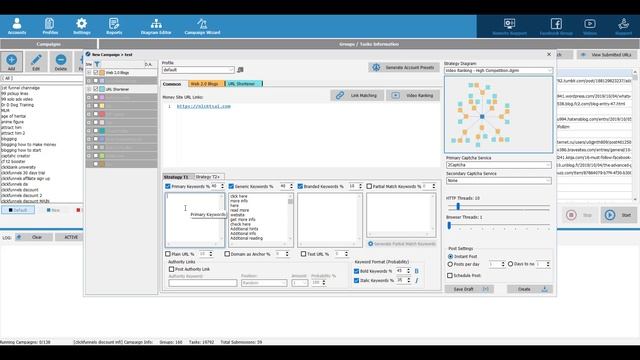Adjust the Browser Threads slider

point(498,225)
